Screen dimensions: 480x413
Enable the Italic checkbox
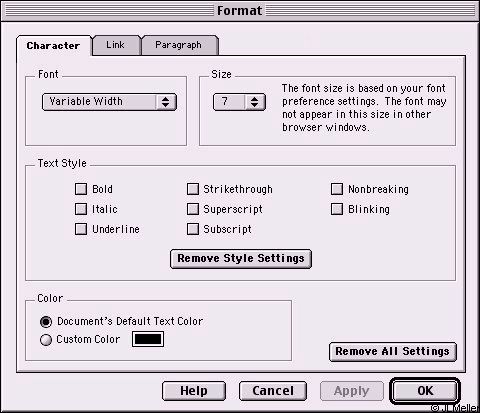coord(81,209)
